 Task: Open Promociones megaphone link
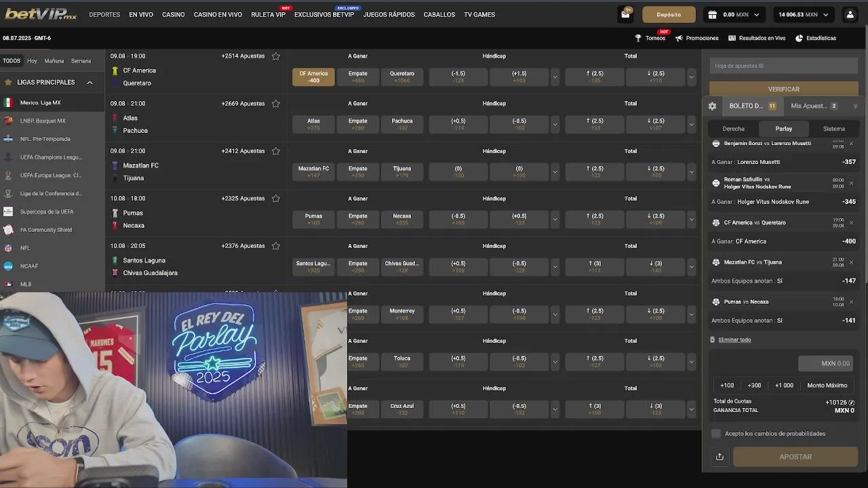point(697,38)
